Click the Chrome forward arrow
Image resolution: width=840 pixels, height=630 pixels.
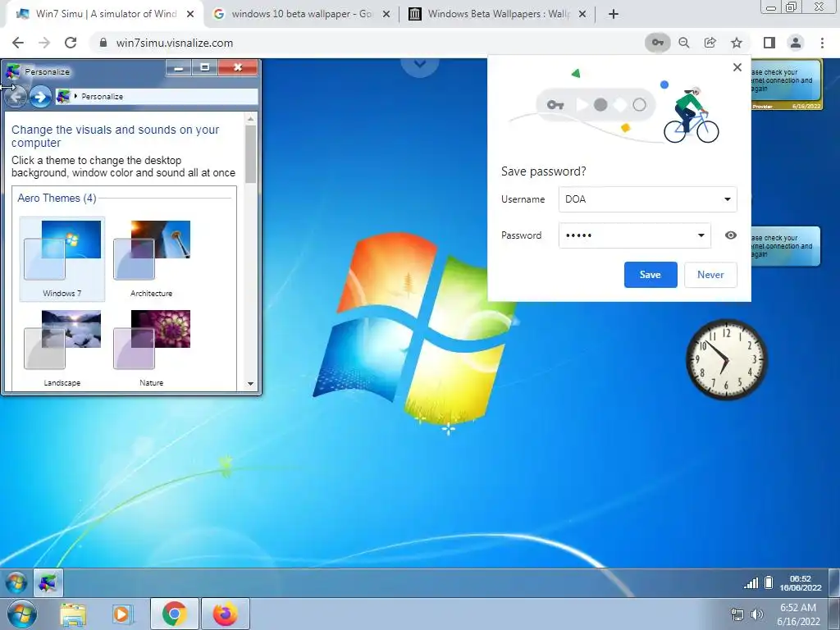click(44, 43)
